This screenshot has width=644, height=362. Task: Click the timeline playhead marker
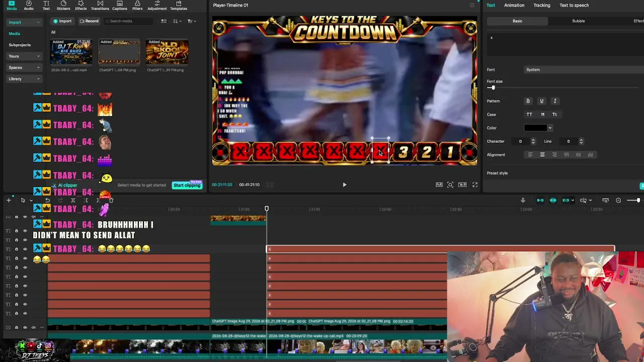tap(267, 208)
